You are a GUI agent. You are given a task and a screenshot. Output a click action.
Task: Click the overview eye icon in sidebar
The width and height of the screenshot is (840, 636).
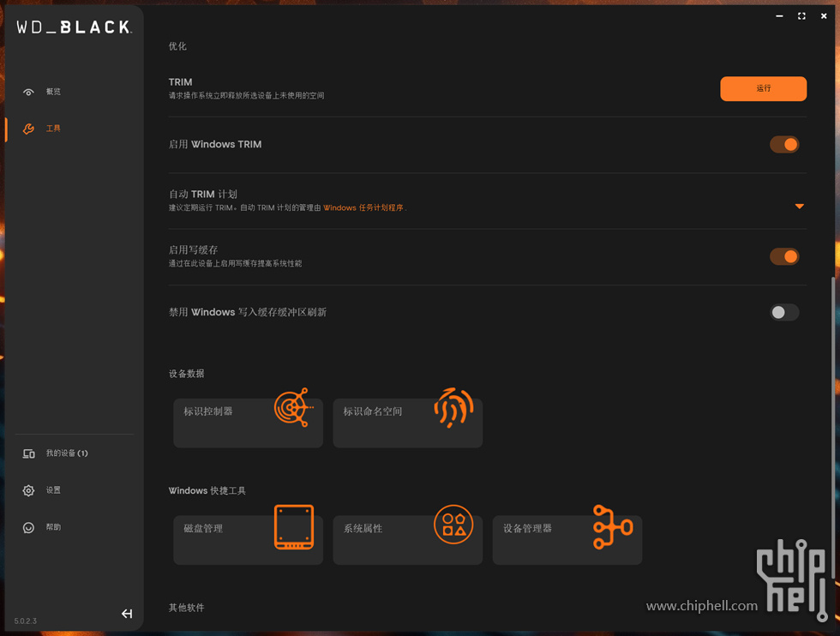pyautogui.click(x=28, y=92)
